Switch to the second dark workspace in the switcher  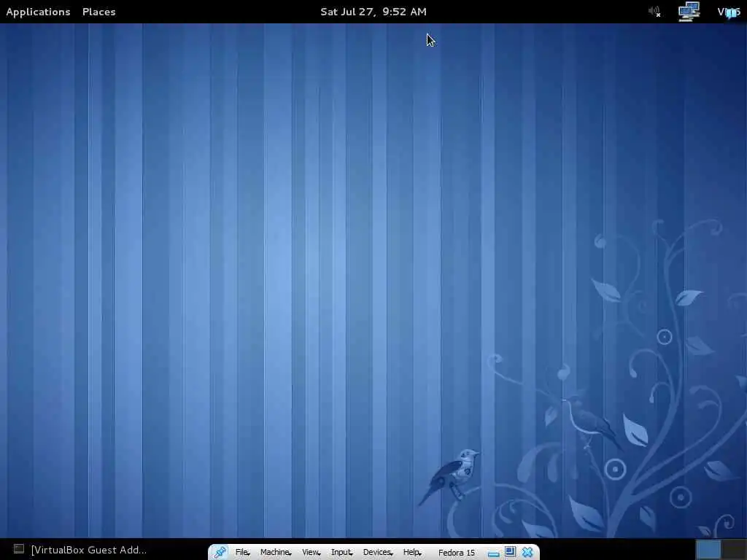tap(734, 550)
